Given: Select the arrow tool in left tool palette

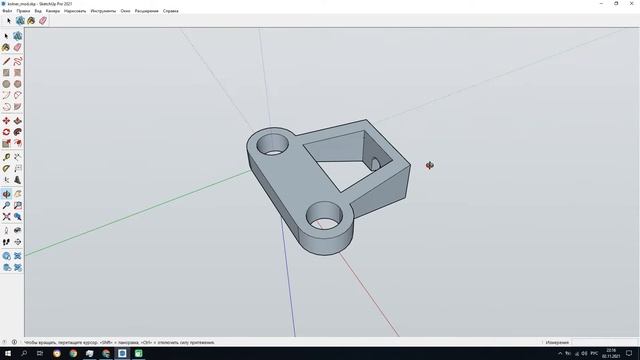Looking at the screenshot, I should (6, 36).
